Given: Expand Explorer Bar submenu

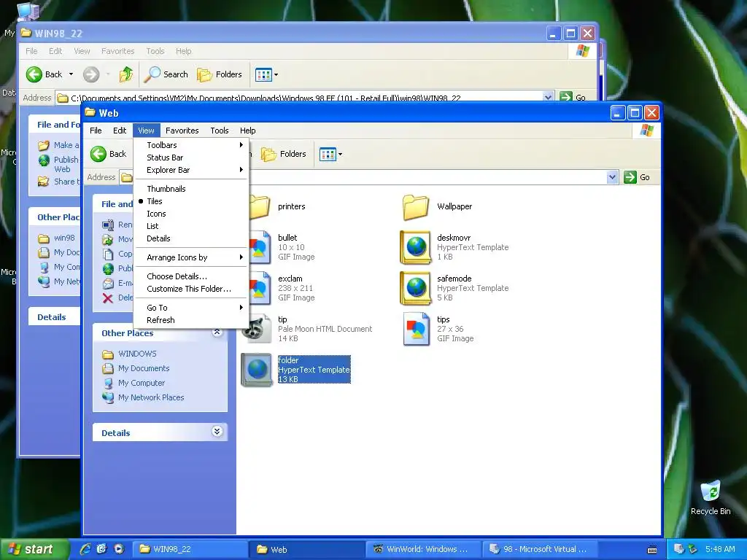Looking at the screenshot, I should [190, 170].
